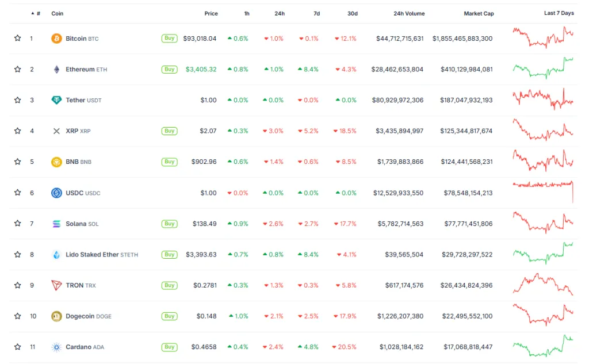The image size is (589, 364).
Task: Star Bitcoin to add to favorites
Action: [x=18, y=39]
